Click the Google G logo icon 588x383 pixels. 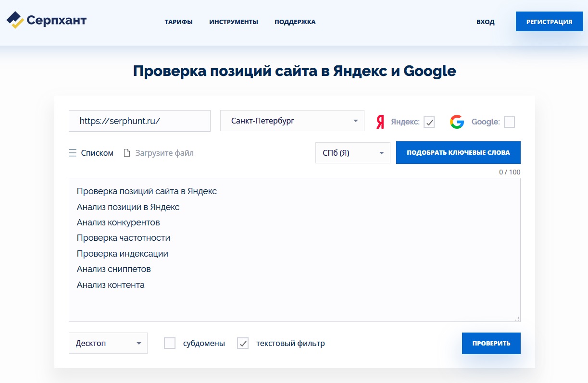pos(457,122)
